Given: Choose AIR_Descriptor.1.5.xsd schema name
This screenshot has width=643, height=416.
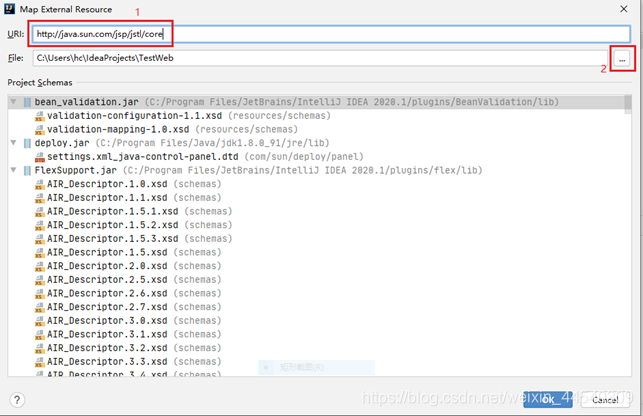Looking at the screenshot, I should pyautogui.click(x=107, y=252).
